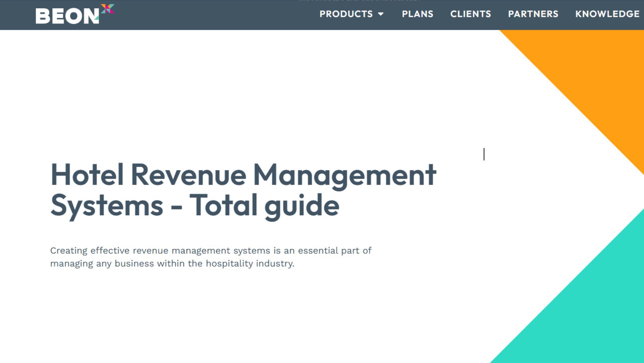
Task: Click the word "Hotel" in the heading
Action: 87,175
